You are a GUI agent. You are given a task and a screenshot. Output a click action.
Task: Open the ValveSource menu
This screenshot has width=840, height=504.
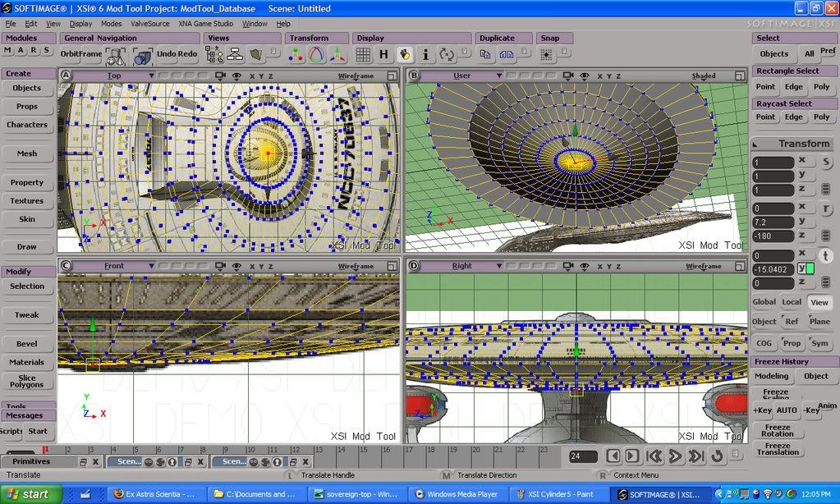pyautogui.click(x=150, y=24)
